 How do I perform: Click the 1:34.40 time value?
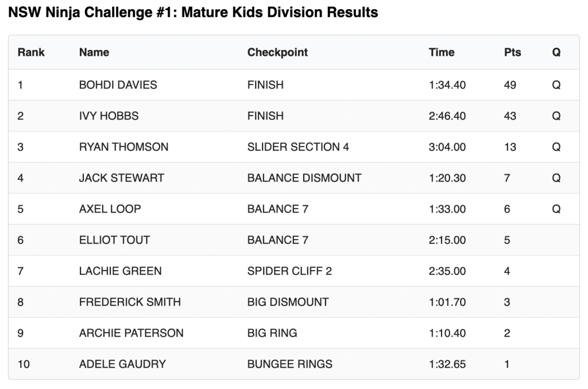click(447, 85)
